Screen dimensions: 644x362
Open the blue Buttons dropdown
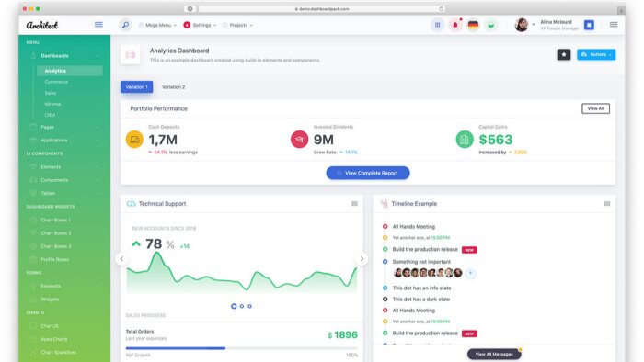coord(596,54)
